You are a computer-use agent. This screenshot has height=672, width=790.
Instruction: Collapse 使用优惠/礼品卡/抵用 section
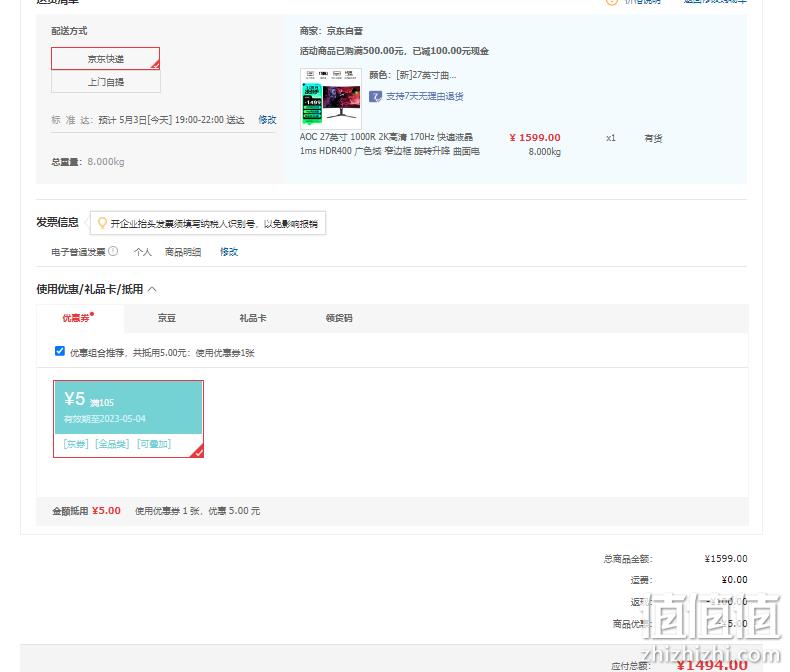pyautogui.click(x=152, y=289)
